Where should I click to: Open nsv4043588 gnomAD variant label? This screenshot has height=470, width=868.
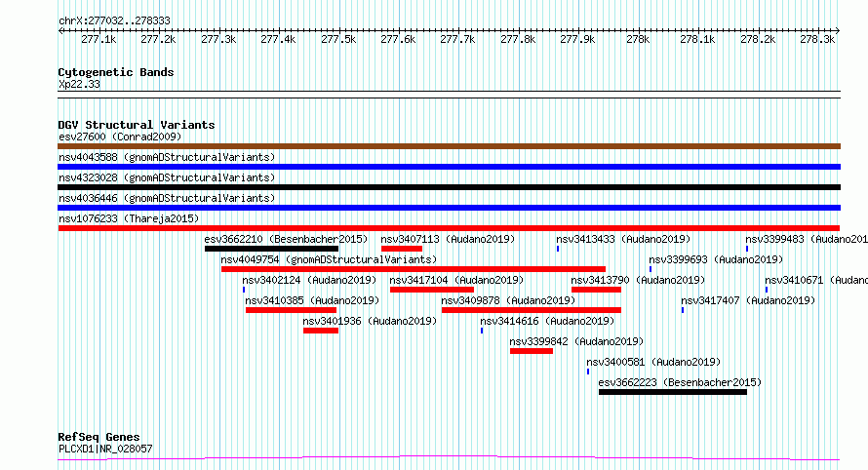click(x=167, y=157)
